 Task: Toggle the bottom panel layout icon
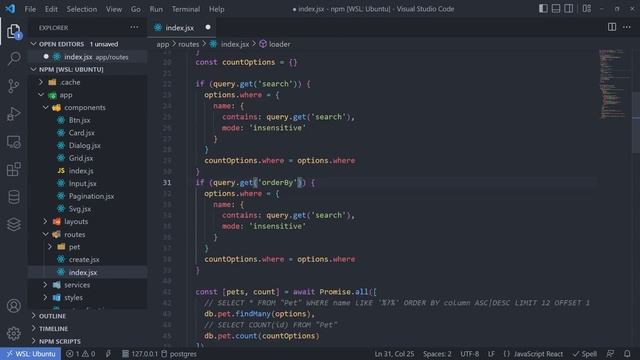pyautogui.click(x=556, y=9)
